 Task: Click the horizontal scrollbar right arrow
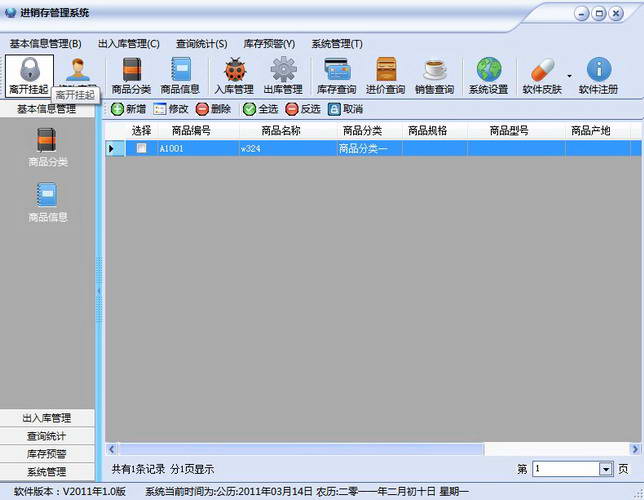point(635,449)
